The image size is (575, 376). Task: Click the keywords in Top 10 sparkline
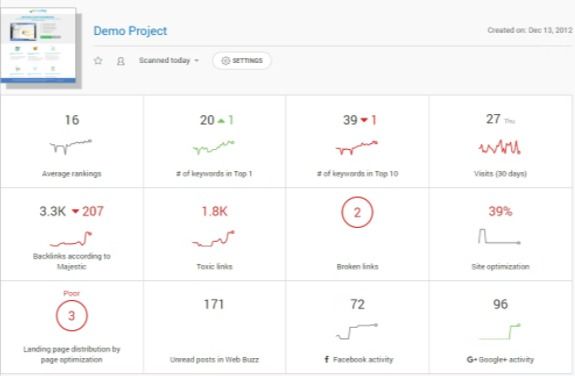[357, 147]
